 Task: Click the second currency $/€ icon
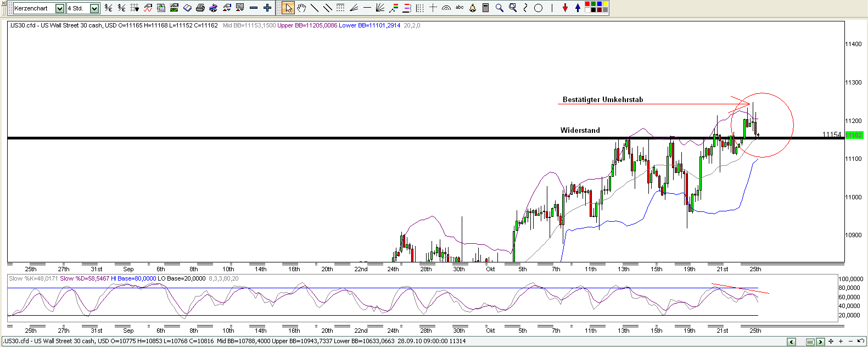121,8
